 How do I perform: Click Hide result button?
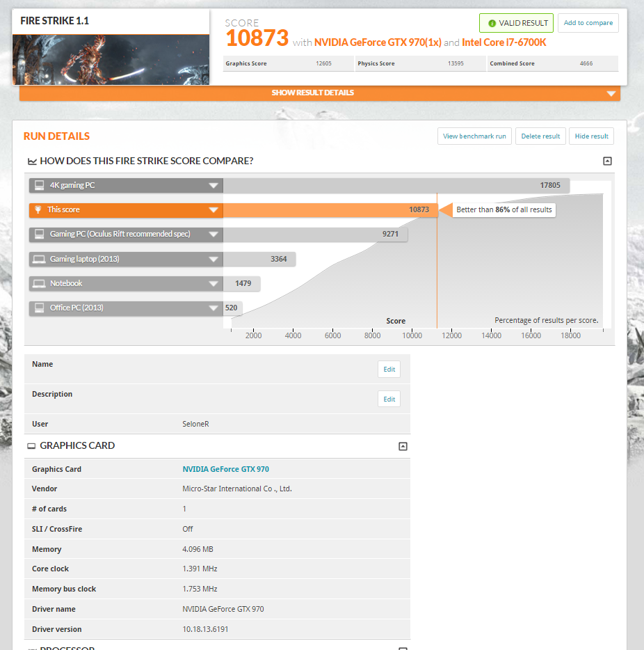click(x=591, y=136)
